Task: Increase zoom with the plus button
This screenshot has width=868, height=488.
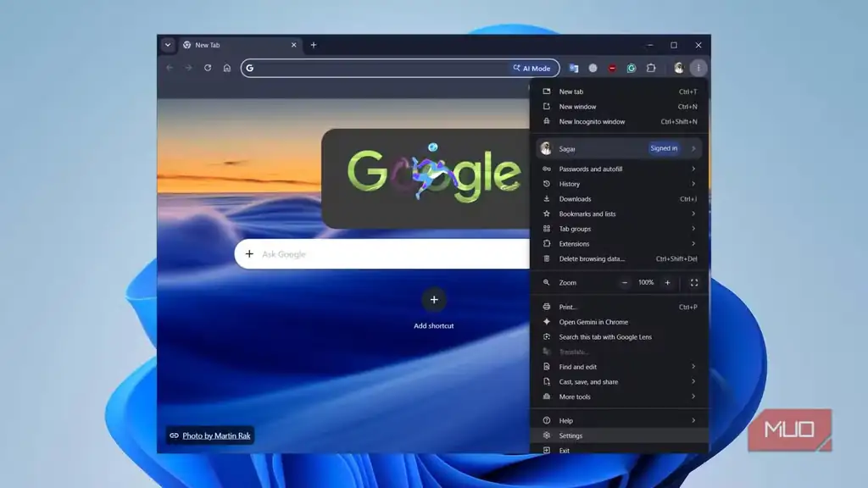Action: click(668, 283)
